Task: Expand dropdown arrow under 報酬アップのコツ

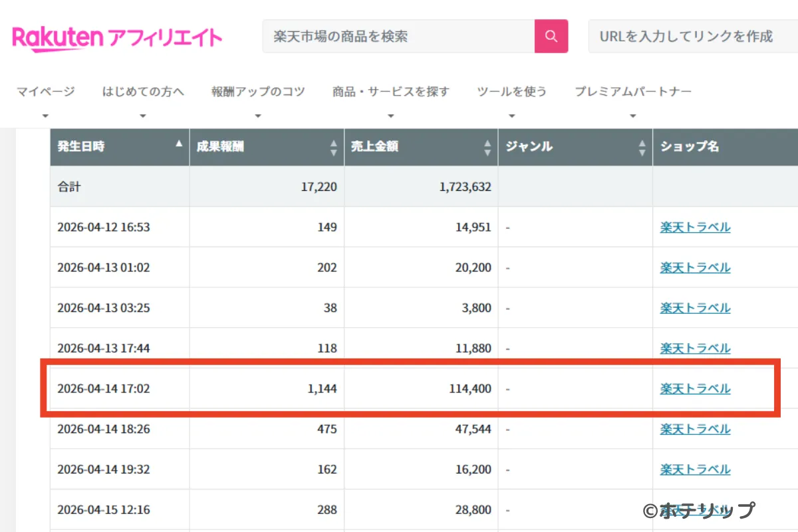Action: tap(258, 116)
